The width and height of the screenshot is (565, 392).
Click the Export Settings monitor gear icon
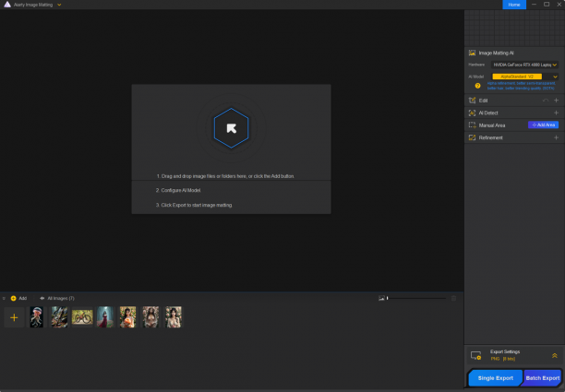coord(475,356)
